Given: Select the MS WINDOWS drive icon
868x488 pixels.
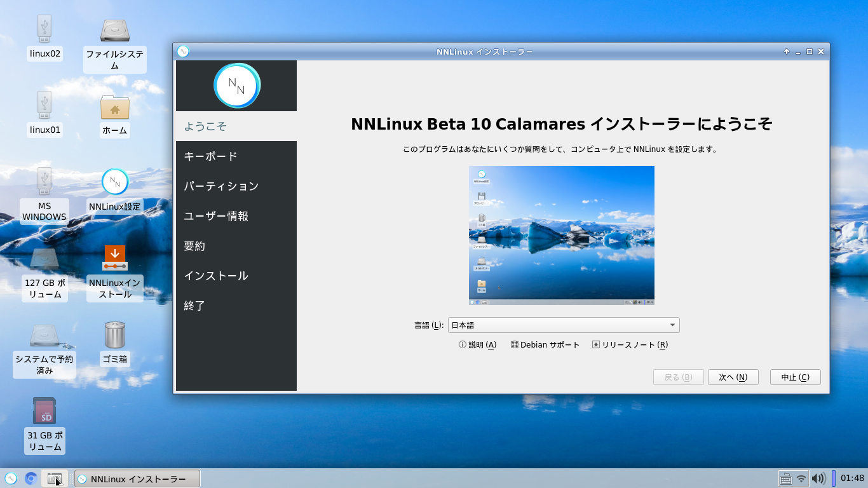Looking at the screenshot, I should 44,182.
